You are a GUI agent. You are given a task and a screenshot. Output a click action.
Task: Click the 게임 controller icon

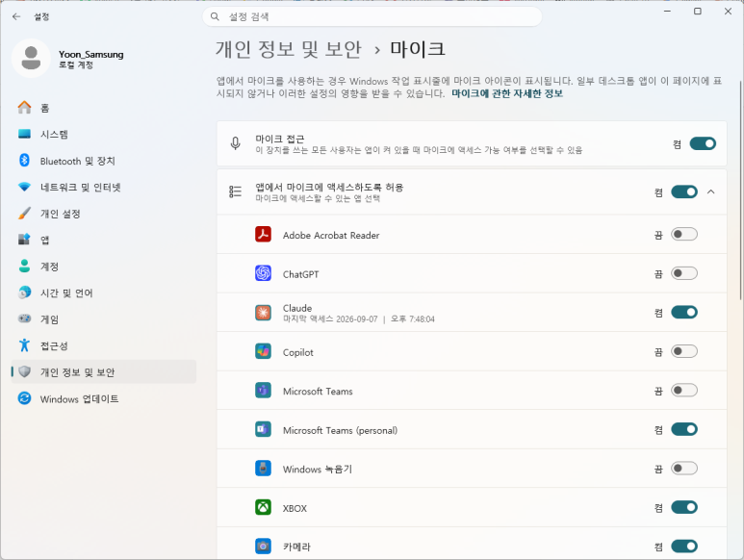pos(25,318)
